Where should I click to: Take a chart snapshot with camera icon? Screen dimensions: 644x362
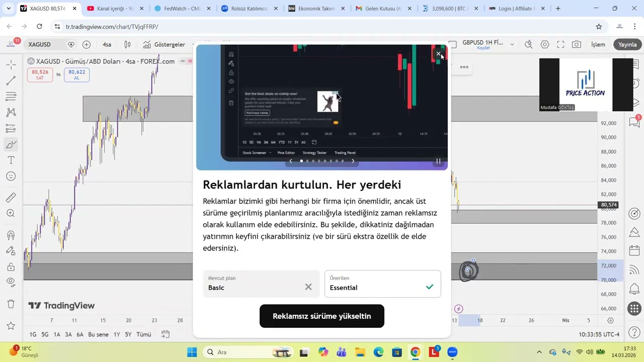(x=577, y=44)
